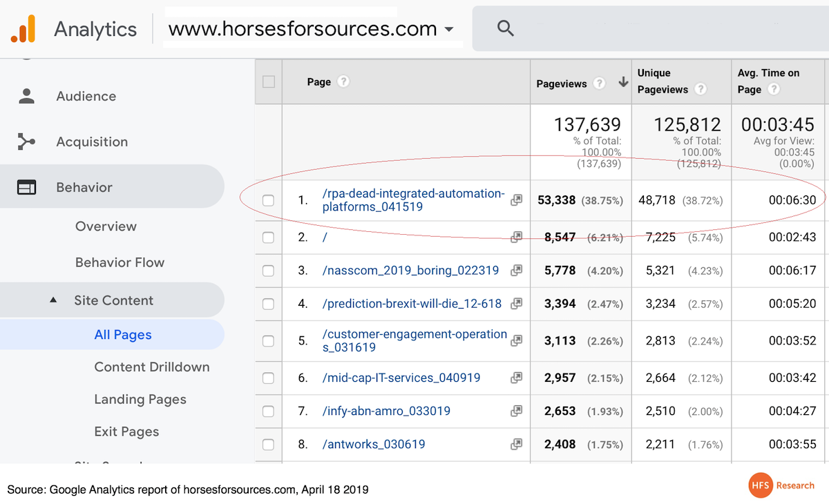Open help icon beside Avg. Time on Page
The image size is (829, 504).
[x=774, y=89]
